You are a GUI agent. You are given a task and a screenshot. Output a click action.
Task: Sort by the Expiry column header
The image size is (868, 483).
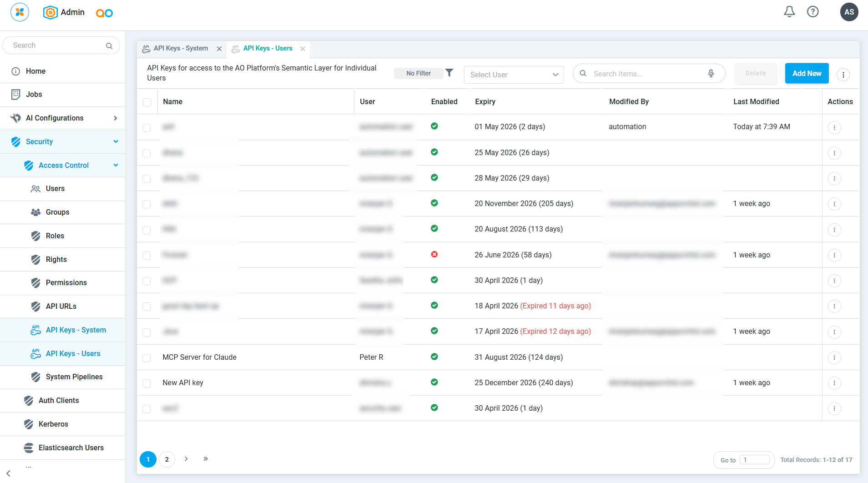[x=485, y=102]
